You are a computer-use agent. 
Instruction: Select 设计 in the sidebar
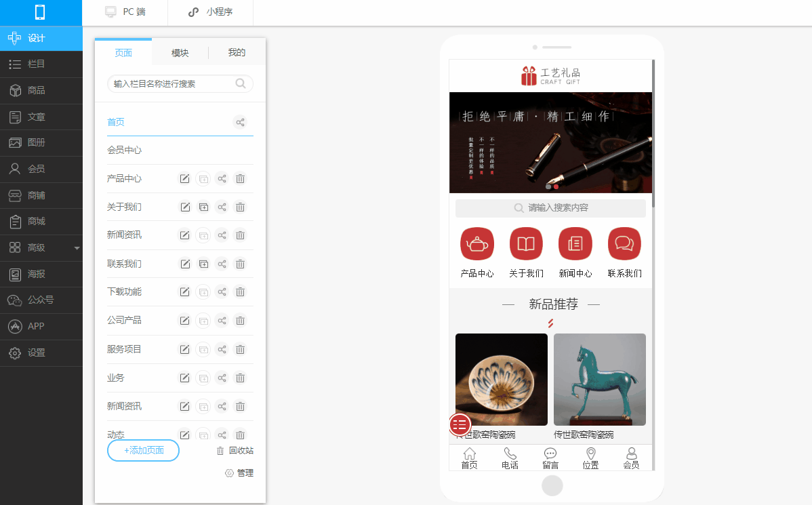tap(41, 39)
